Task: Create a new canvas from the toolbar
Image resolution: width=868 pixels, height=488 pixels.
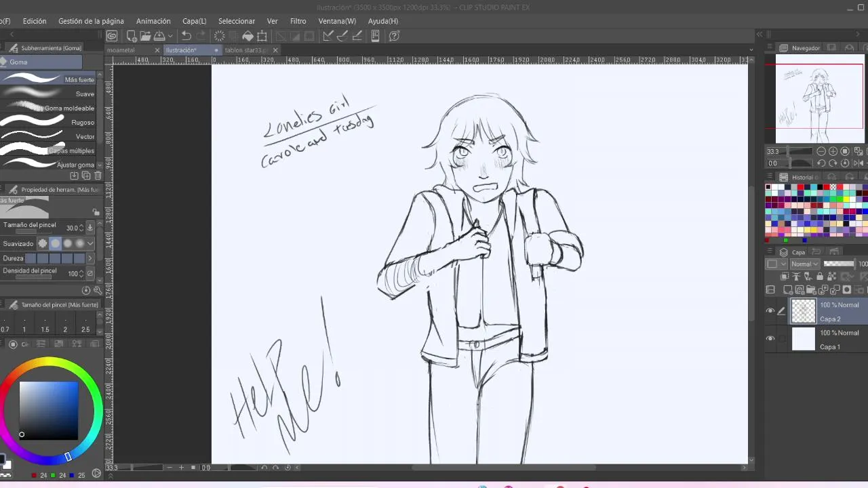Action: [x=132, y=36]
